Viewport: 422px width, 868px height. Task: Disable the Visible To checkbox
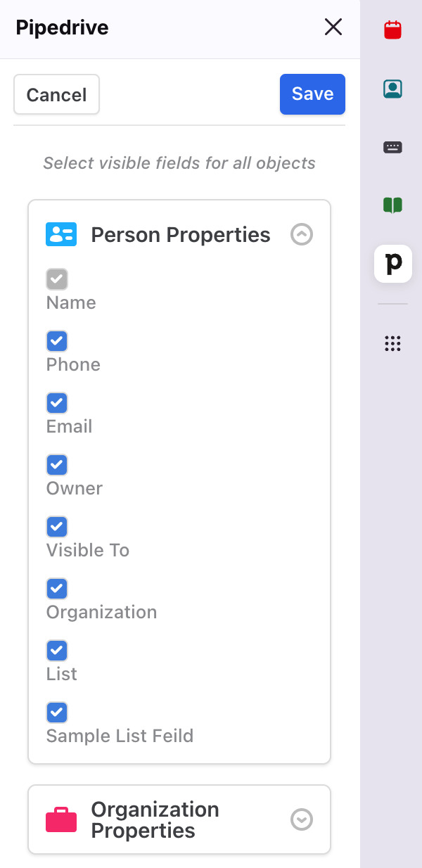point(57,527)
